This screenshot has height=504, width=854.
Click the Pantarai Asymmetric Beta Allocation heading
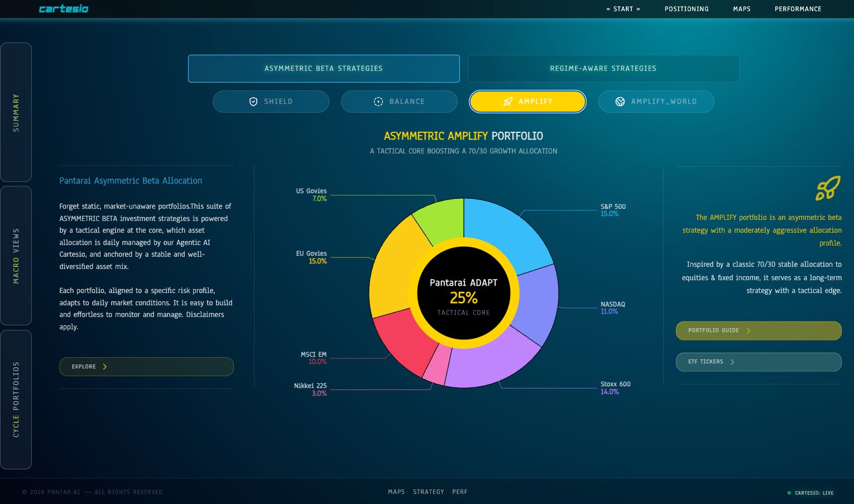(x=131, y=181)
